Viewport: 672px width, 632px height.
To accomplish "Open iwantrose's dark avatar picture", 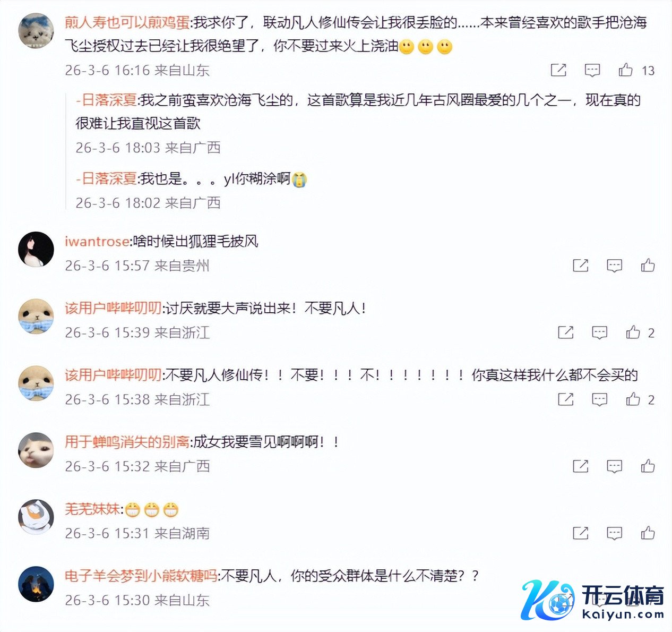I will [x=36, y=249].
